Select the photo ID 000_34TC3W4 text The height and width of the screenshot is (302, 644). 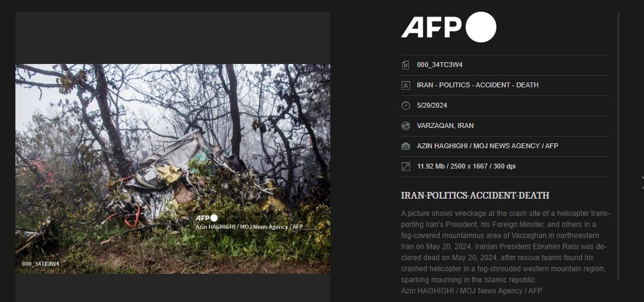[x=439, y=65]
